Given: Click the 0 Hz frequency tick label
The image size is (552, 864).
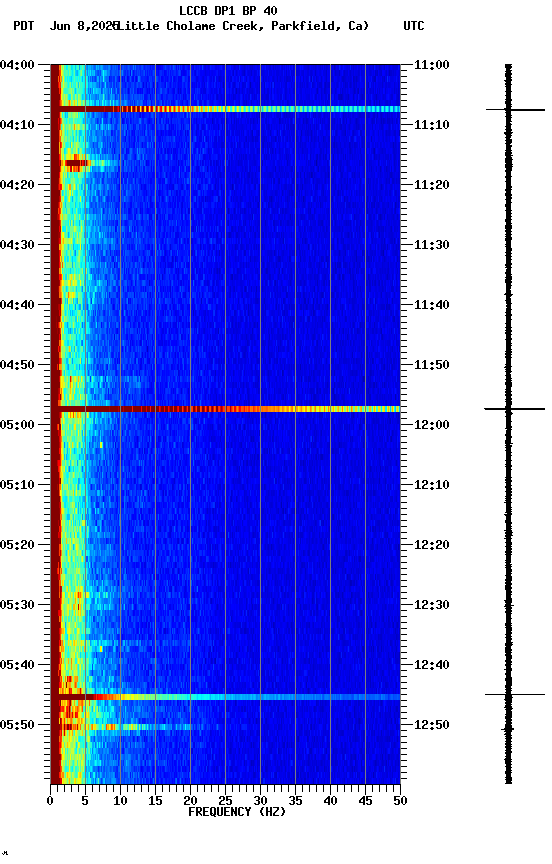Looking at the screenshot, I should click(x=50, y=801).
